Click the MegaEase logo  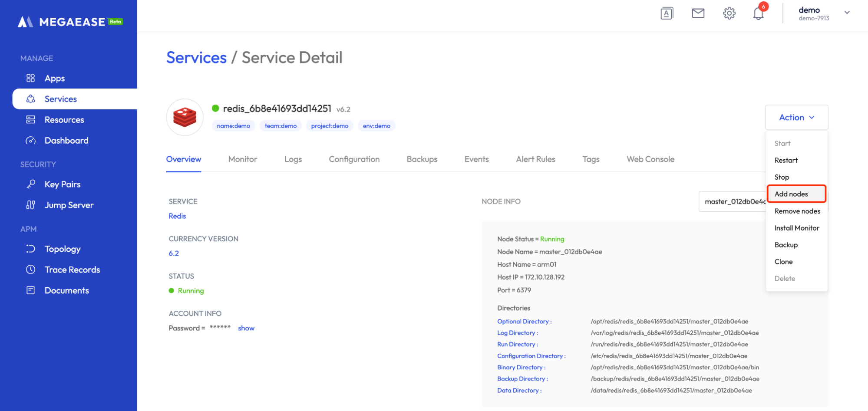click(70, 22)
